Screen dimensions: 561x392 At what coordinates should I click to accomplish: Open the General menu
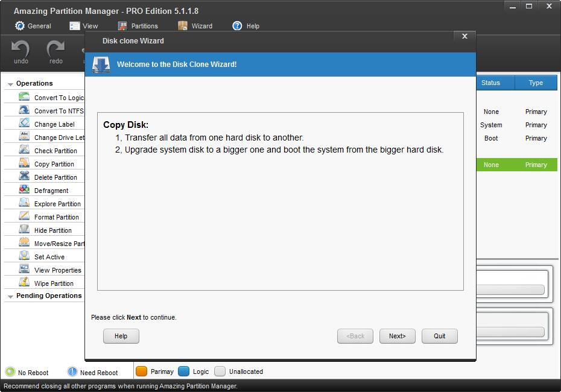[x=33, y=26]
